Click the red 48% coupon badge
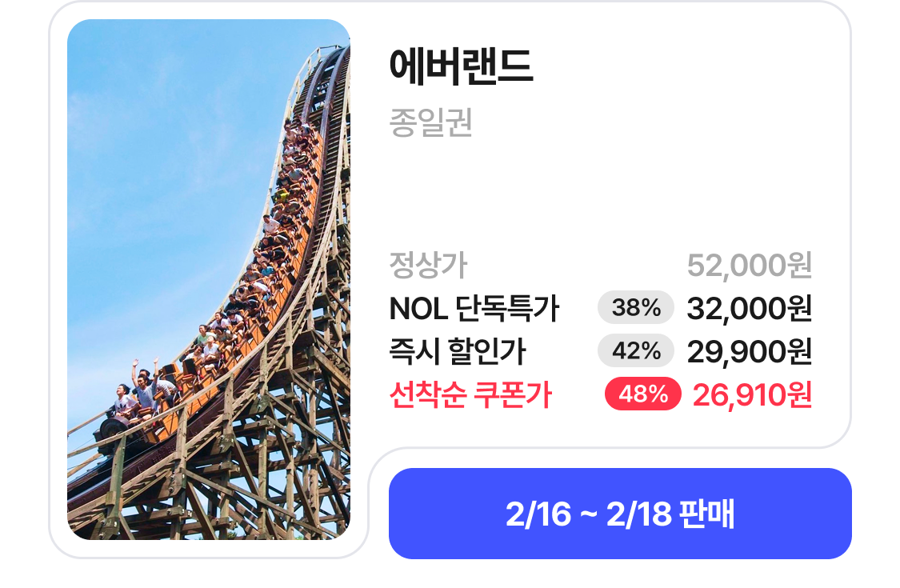 642,394
